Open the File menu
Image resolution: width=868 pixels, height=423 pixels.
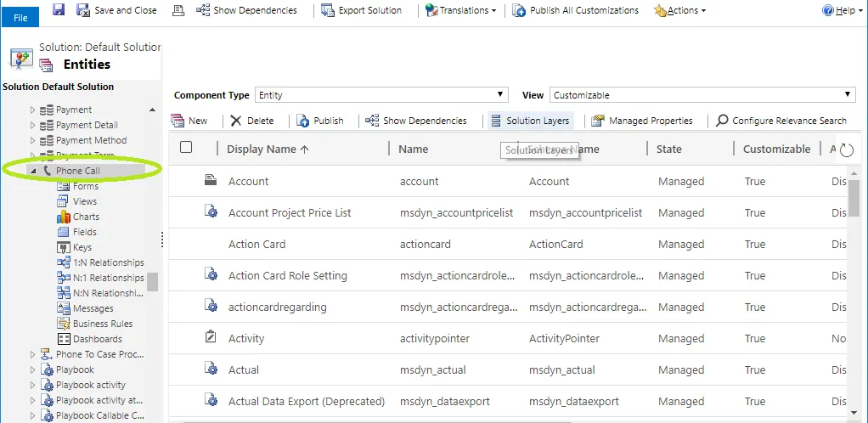20,18
